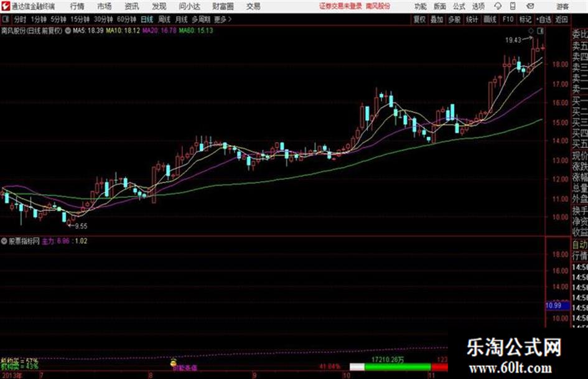Toggle the right side panel icon
The height and width of the screenshot is (379, 588).
tap(540, 30)
